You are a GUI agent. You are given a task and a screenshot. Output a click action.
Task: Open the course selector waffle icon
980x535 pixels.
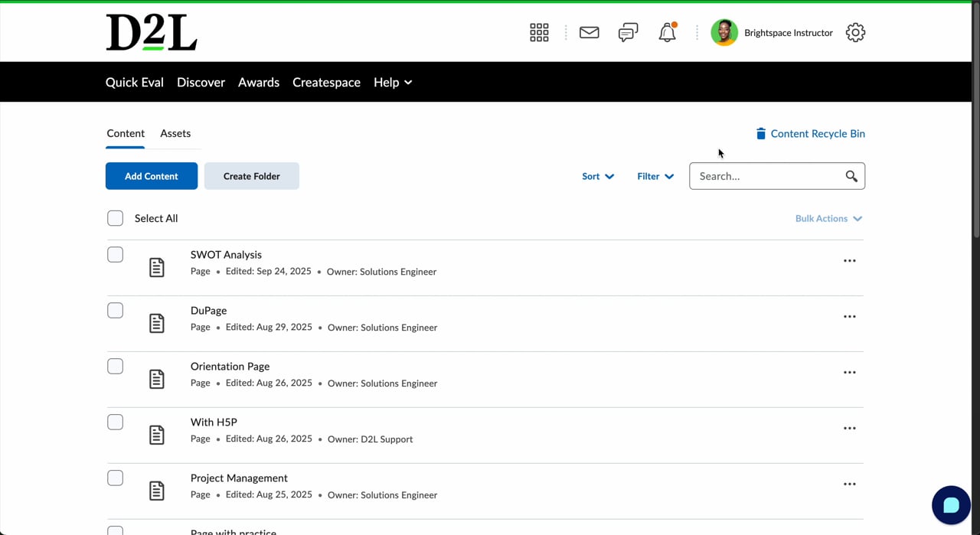coord(539,32)
